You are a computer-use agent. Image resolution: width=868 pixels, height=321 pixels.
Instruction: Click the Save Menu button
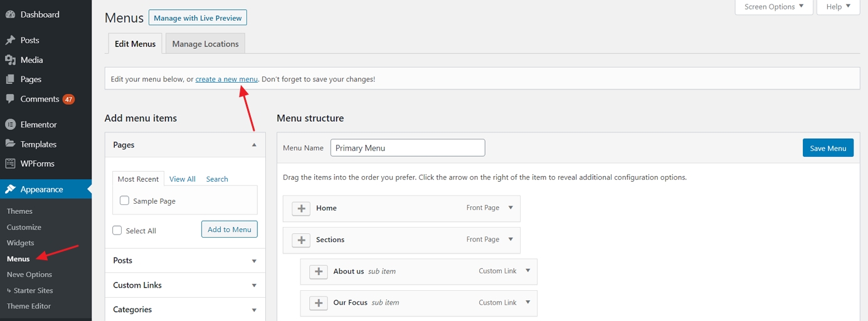[x=828, y=148]
